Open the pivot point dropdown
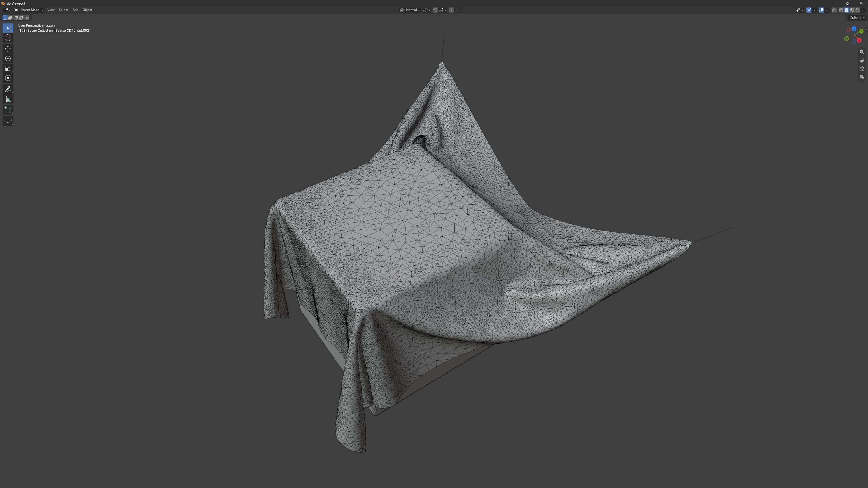Viewport: 868px width, 488px height. click(427, 10)
